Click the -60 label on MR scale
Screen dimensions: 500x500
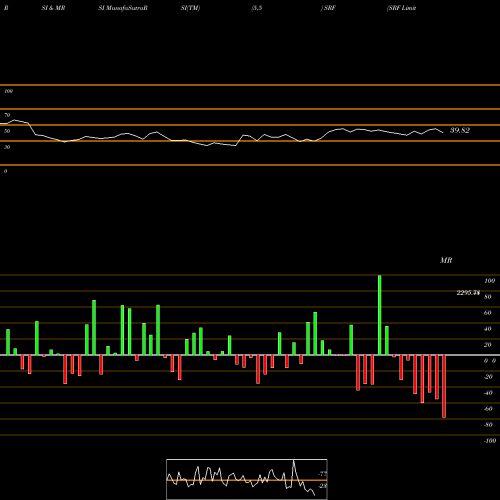[488, 409]
